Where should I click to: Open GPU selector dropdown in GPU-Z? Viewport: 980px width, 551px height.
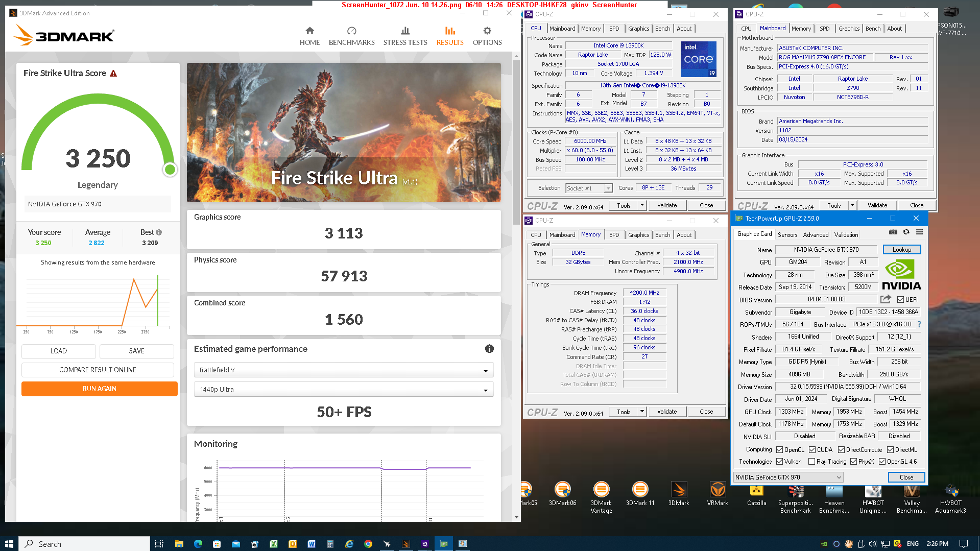[x=788, y=477]
